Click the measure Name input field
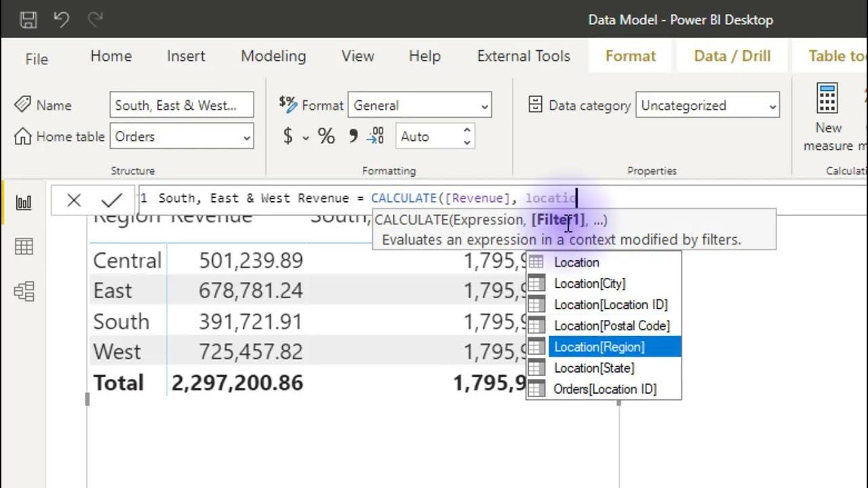The height and width of the screenshot is (488, 868). [x=181, y=106]
